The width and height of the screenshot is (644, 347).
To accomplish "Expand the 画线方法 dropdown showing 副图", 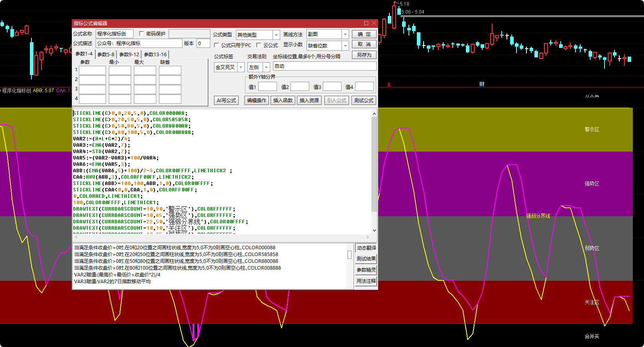I will point(345,34).
